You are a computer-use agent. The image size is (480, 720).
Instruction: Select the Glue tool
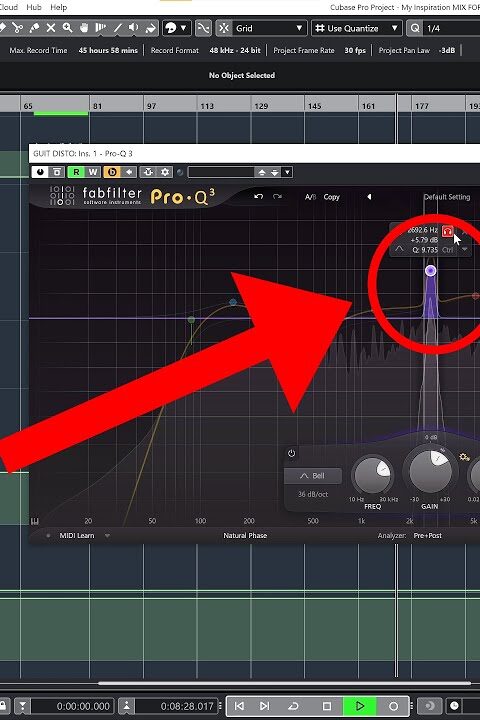[34, 28]
